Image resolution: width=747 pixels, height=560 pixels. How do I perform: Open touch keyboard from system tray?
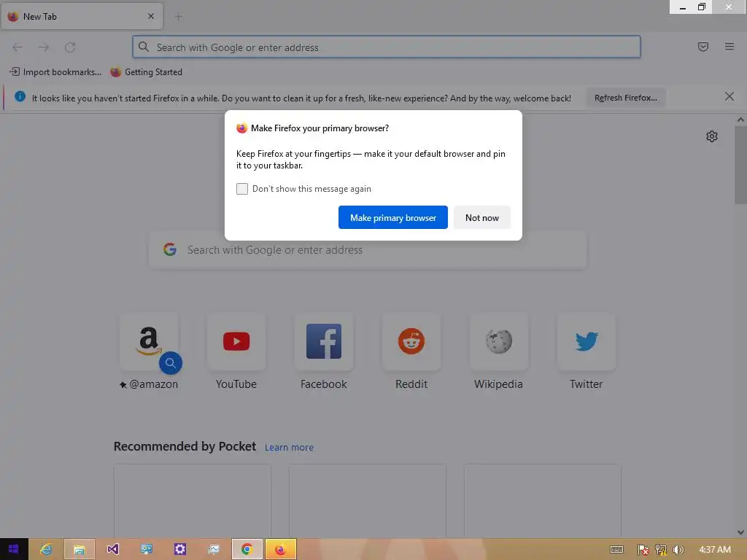pyautogui.click(x=616, y=550)
